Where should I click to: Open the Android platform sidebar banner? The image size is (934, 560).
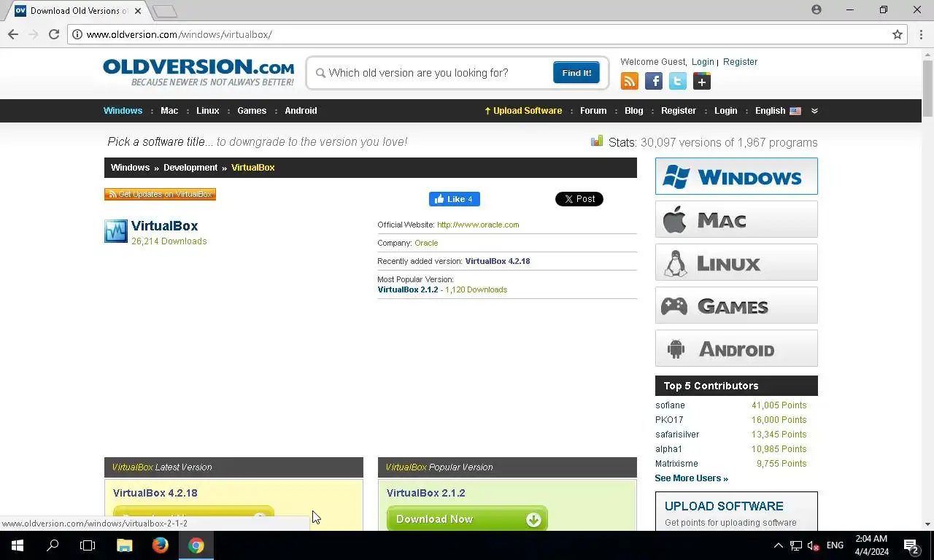pyautogui.click(x=736, y=349)
